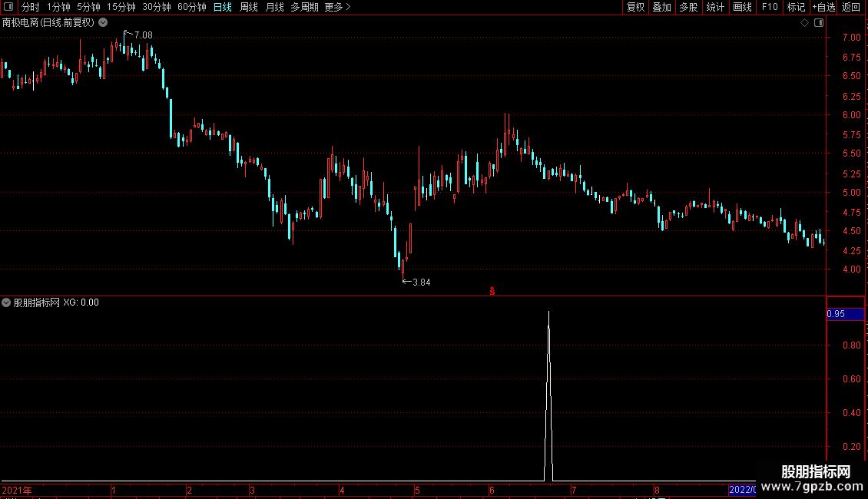Screen dimensions: 868x499
Task: Expand dropdown beside 南极电商 title
Action: point(103,23)
